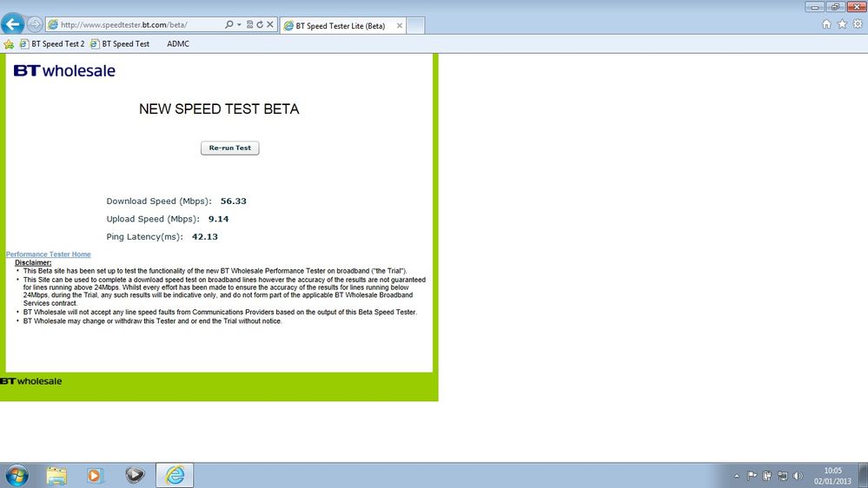Open Windows Explorer from the taskbar

pos(56,475)
